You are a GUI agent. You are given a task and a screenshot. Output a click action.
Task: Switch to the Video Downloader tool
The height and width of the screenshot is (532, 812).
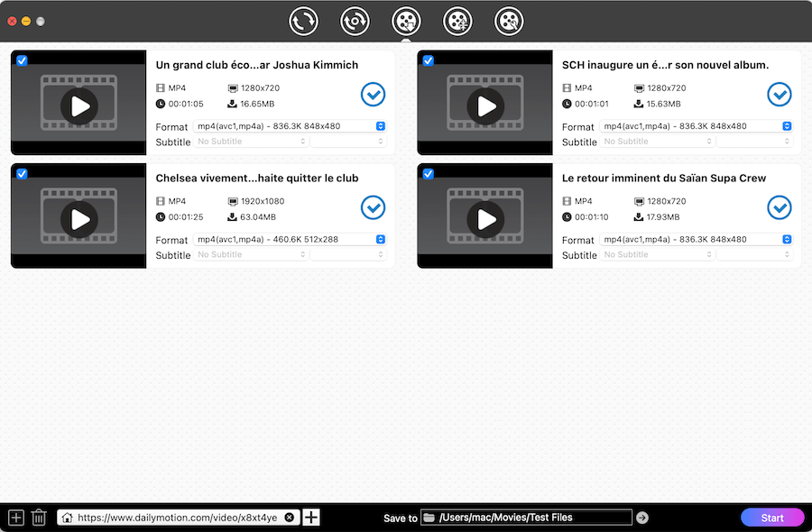[406, 21]
